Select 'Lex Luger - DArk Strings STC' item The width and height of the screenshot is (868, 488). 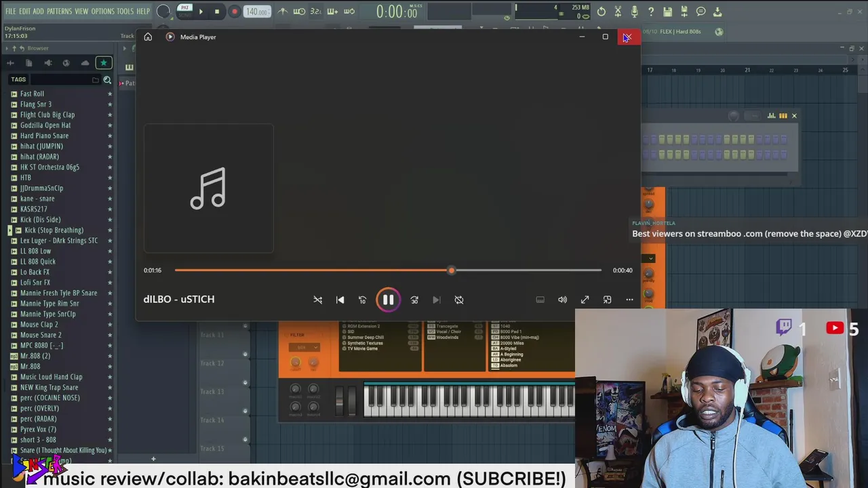[x=59, y=240]
